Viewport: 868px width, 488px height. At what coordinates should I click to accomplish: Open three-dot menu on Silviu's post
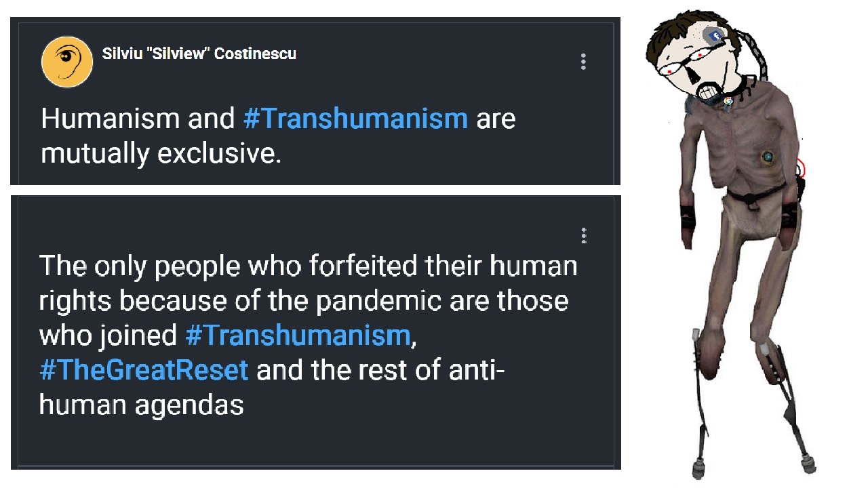pyautogui.click(x=583, y=62)
